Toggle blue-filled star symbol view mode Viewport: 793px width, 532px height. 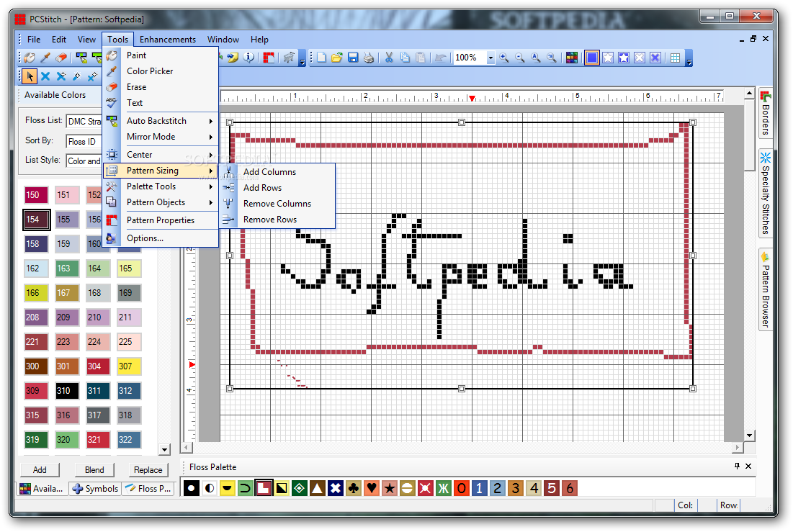click(x=624, y=58)
